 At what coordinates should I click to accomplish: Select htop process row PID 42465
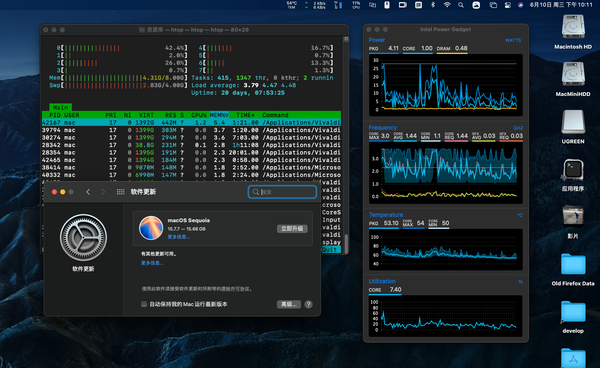pyautogui.click(x=191, y=160)
